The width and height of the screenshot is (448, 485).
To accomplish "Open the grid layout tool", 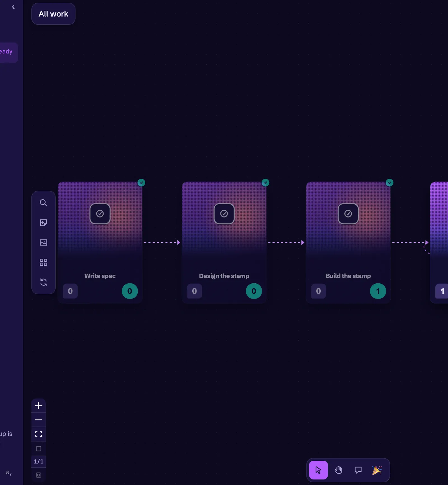I will (43, 262).
